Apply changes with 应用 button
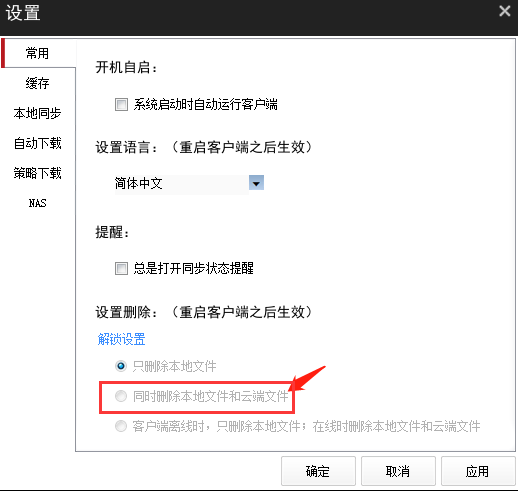 [x=478, y=471]
